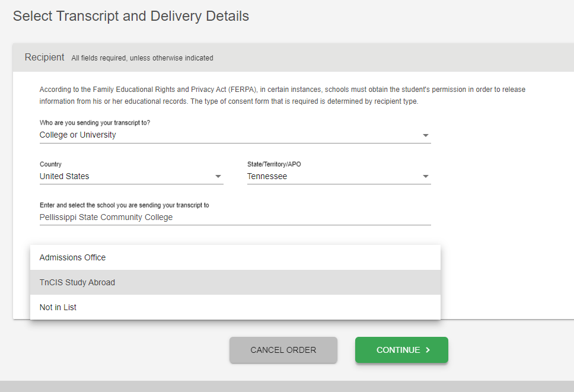Click the recipient type dropdown arrow

coord(425,136)
